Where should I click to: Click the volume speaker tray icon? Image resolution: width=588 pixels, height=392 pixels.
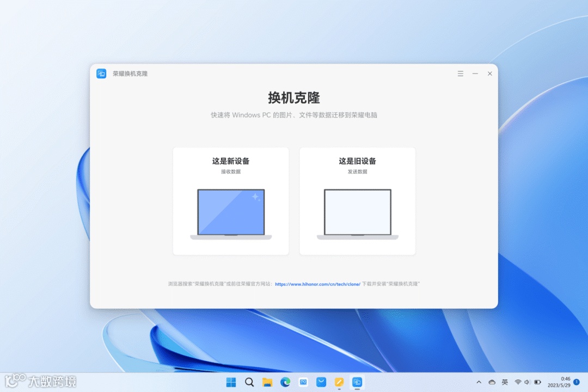(x=527, y=382)
